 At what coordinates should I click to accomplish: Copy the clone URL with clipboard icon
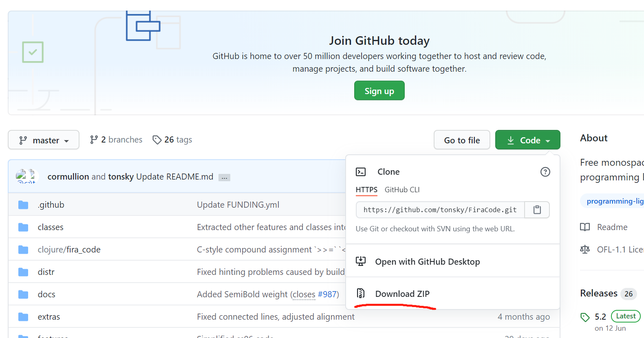[x=537, y=210]
